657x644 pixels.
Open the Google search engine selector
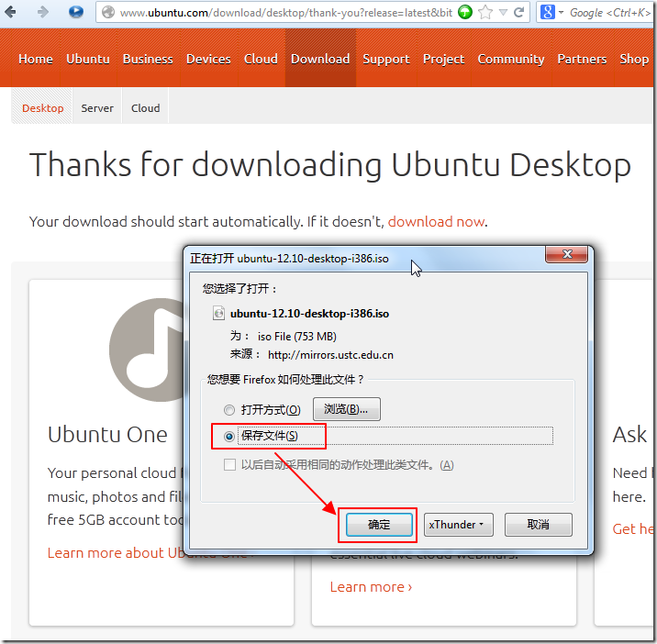(551, 12)
